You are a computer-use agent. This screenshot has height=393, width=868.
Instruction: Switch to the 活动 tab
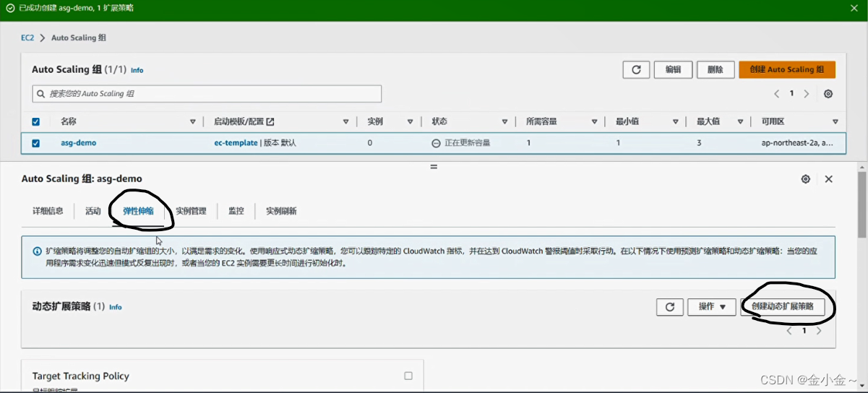point(93,211)
